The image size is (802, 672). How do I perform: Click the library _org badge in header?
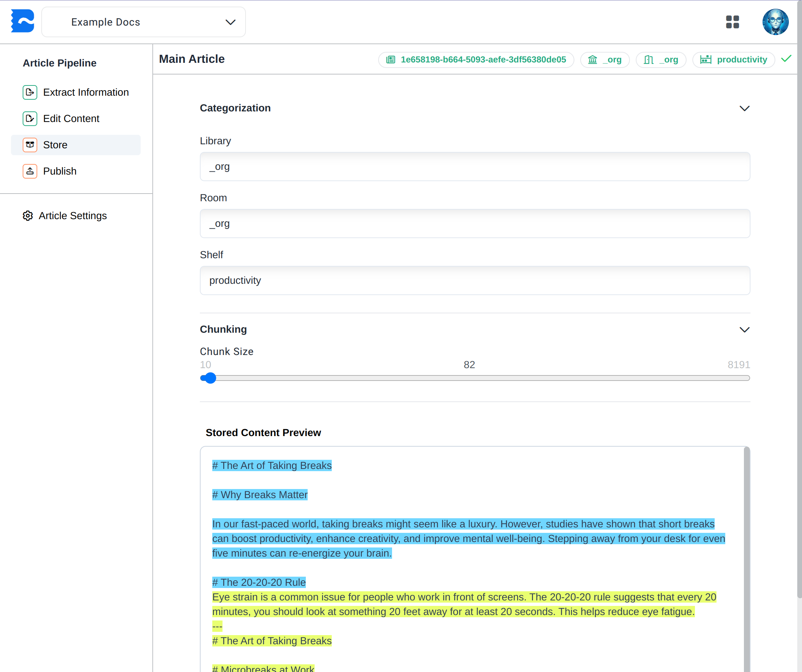click(605, 60)
